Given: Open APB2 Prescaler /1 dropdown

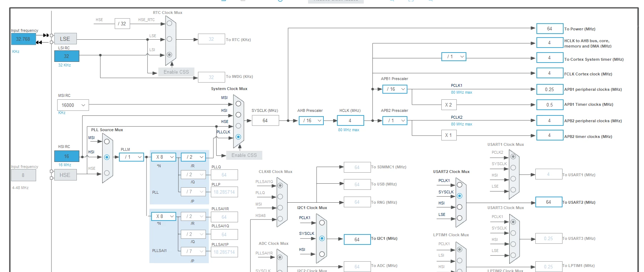Looking at the screenshot, I should click(395, 120).
